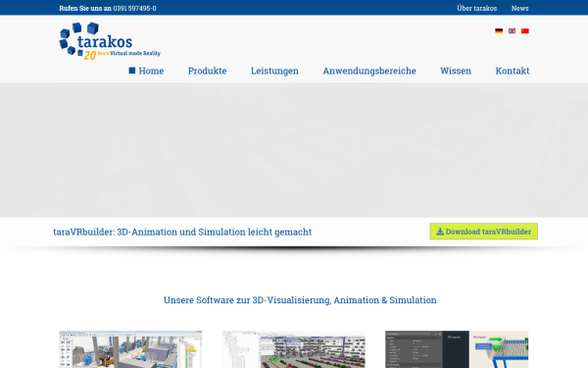
Task: Open the Kontakt menu
Action: pos(513,71)
